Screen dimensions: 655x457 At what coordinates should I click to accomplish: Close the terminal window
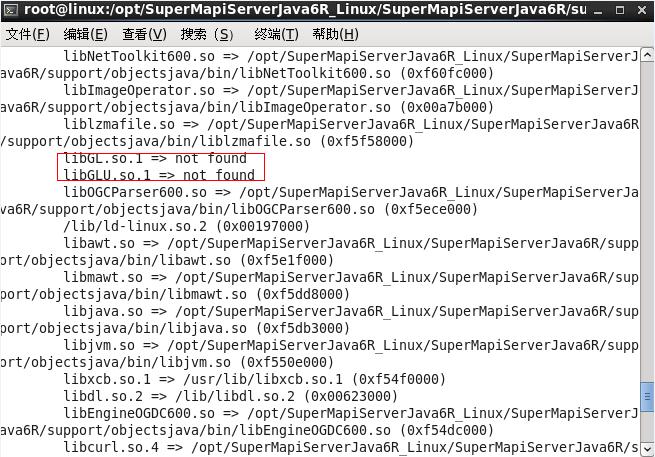642,10
